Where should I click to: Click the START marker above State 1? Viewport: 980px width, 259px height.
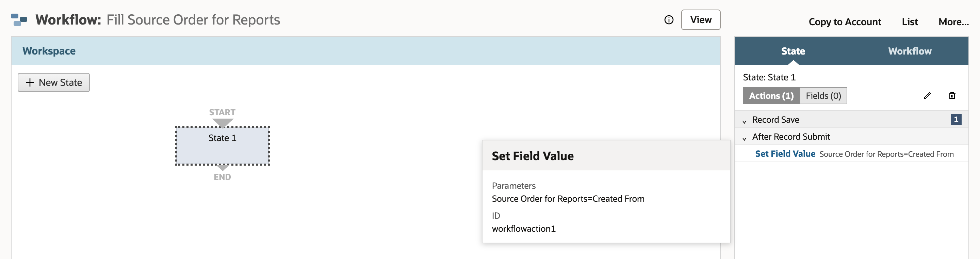(222, 112)
